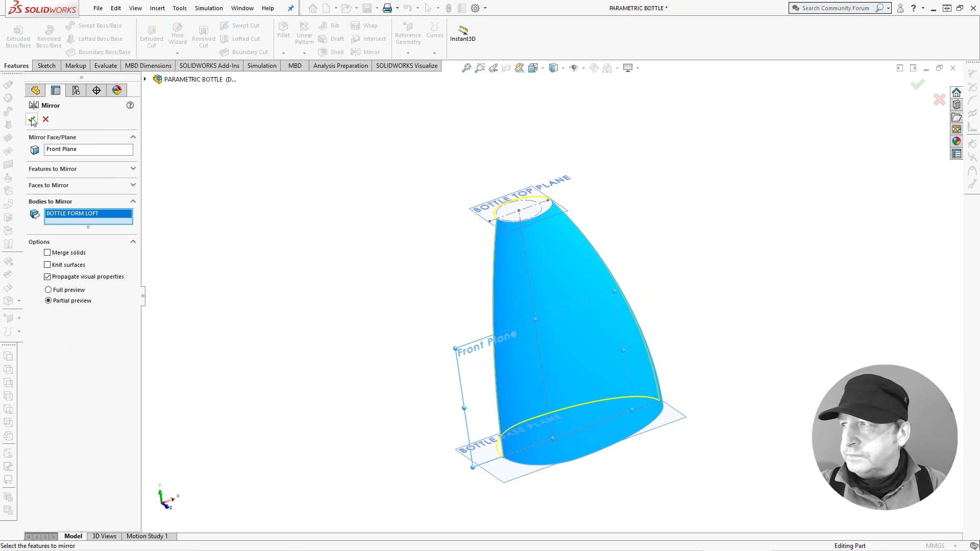Open File Explorer folder icon in task pane
Screen dimensions: 980x551
[x=957, y=117]
